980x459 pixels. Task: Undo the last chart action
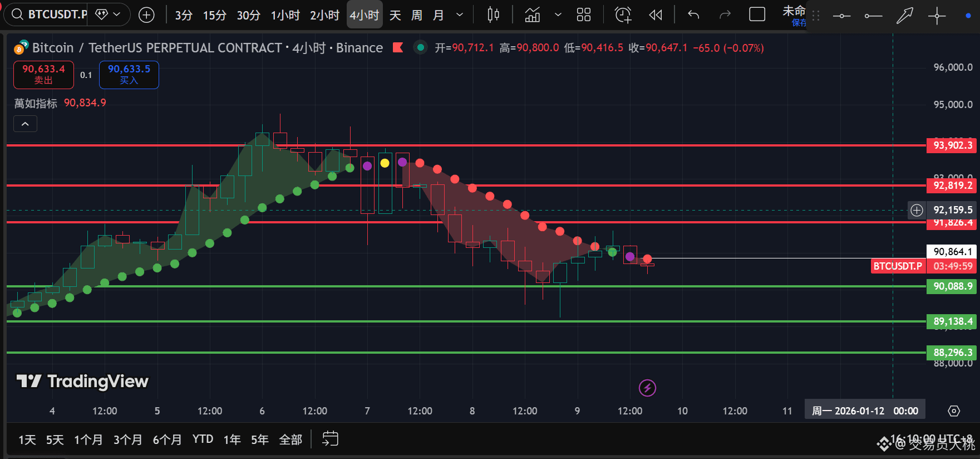click(x=693, y=15)
